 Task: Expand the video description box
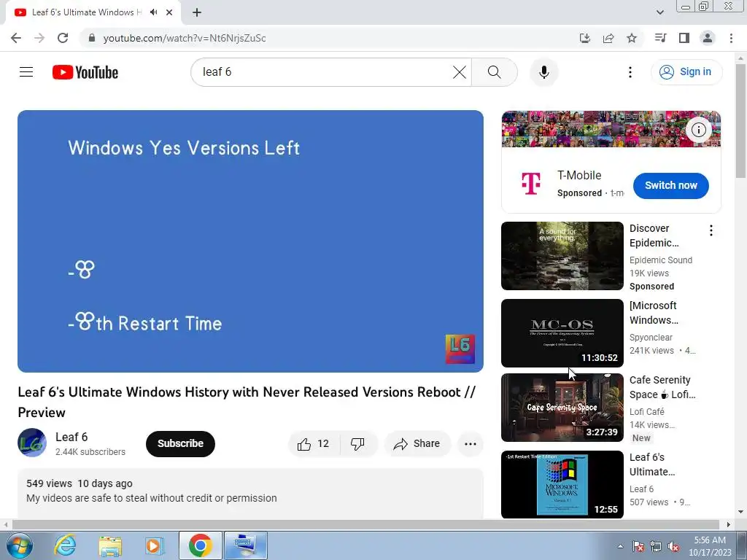251,494
